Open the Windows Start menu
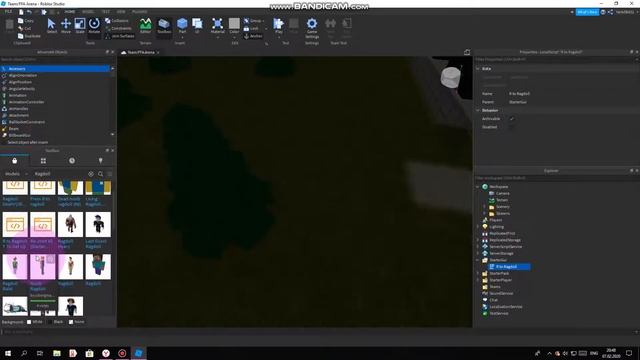Image resolution: width=640 pixels, height=360 pixels. [x=8, y=353]
